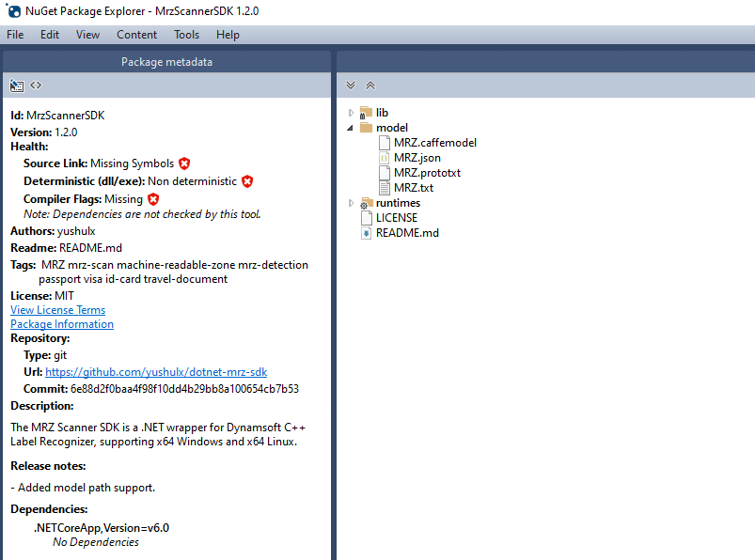Open the Tools menu
The width and height of the screenshot is (755, 560).
[x=186, y=35]
